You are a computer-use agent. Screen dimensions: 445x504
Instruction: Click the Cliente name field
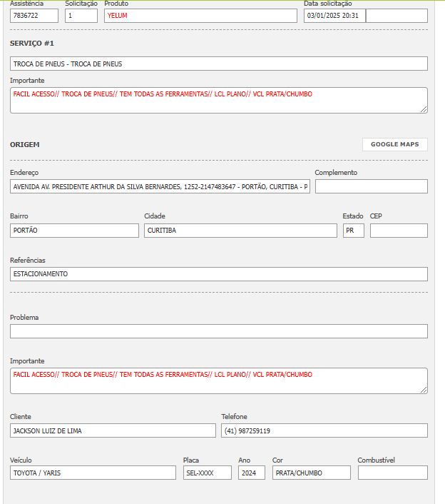(113, 430)
